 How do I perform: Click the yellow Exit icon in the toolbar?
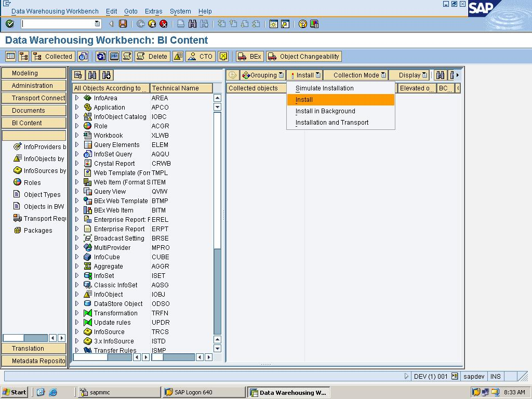152,24
